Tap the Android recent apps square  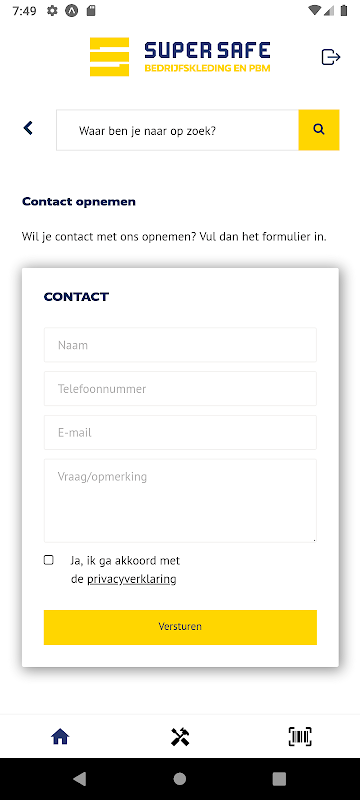(279, 779)
